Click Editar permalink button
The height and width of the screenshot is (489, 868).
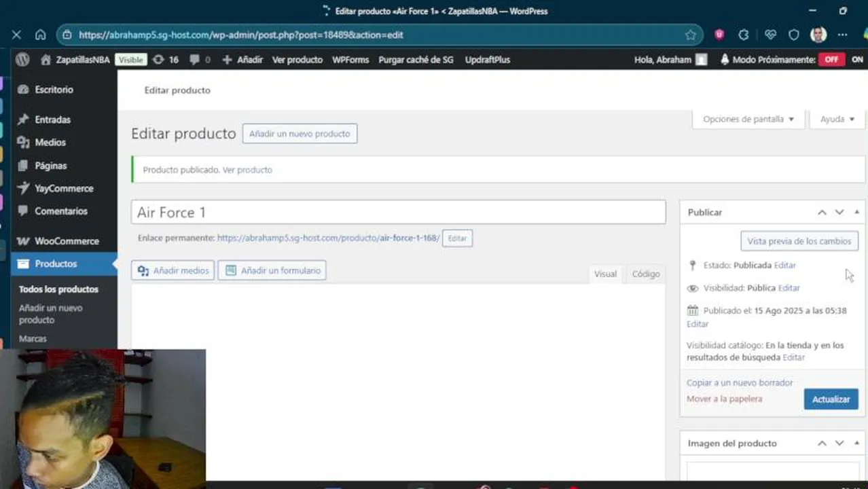(x=457, y=238)
